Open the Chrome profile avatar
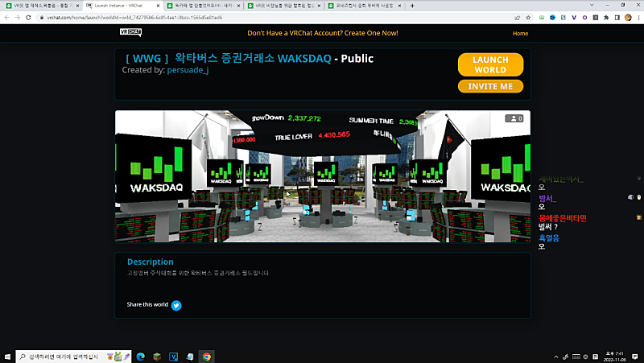 pos(628,18)
